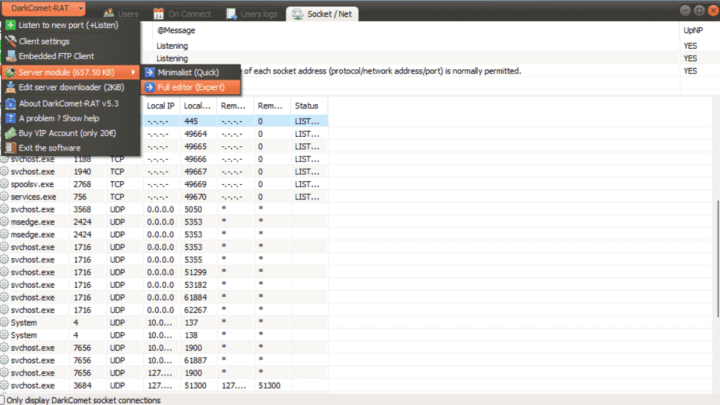Toggle Only display DarkComet socket connections checkbox
This screenshot has width=720, height=405.
(x=2, y=400)
